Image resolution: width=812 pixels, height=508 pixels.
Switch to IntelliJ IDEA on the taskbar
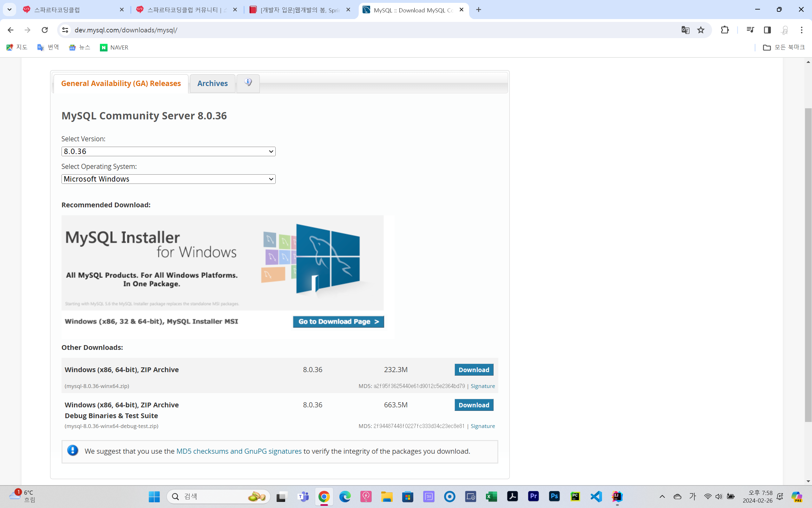[617, 496]
